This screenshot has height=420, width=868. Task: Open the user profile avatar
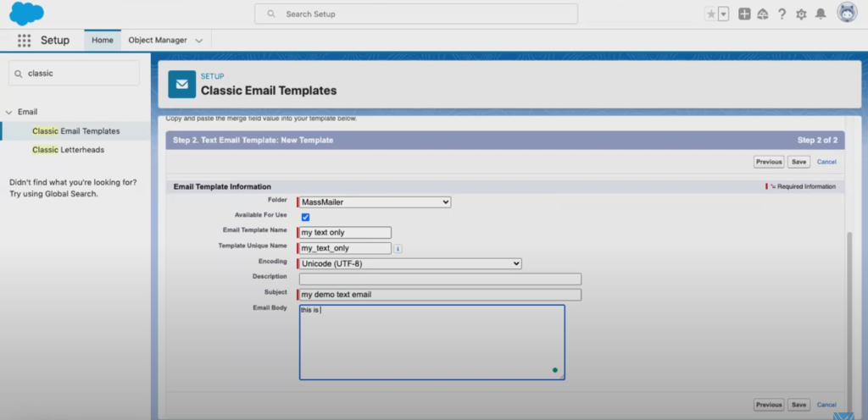pyautogui.click(x=847, y=13)
